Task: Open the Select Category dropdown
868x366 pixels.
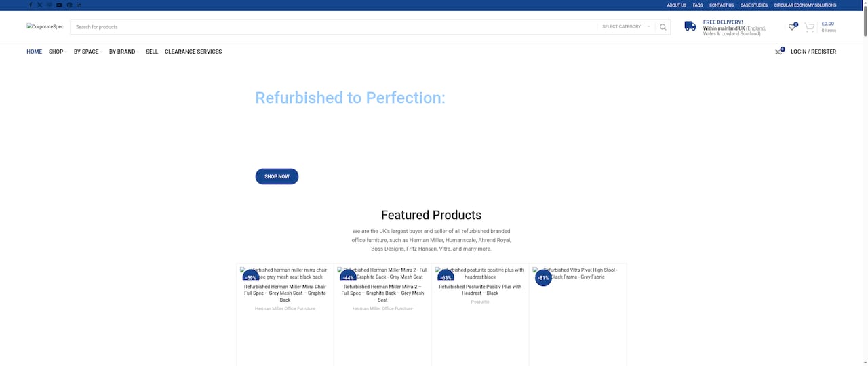Action: coord(626,27)
